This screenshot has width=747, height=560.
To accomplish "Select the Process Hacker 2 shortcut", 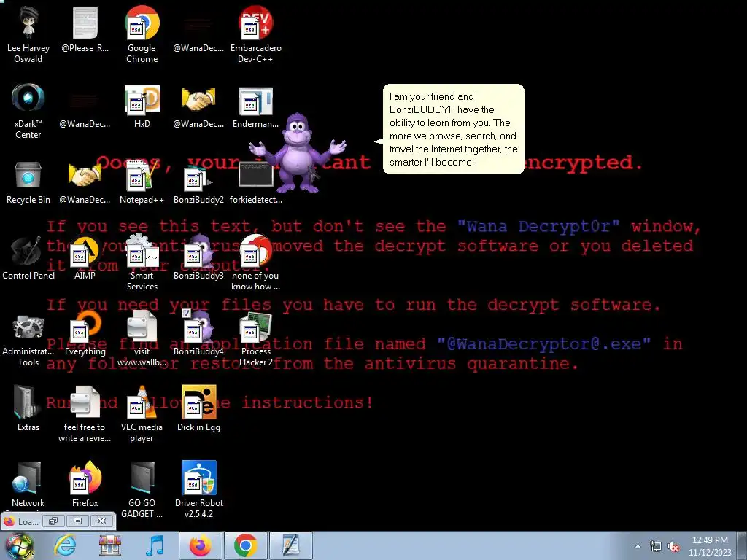I will [x=256, y=338].
